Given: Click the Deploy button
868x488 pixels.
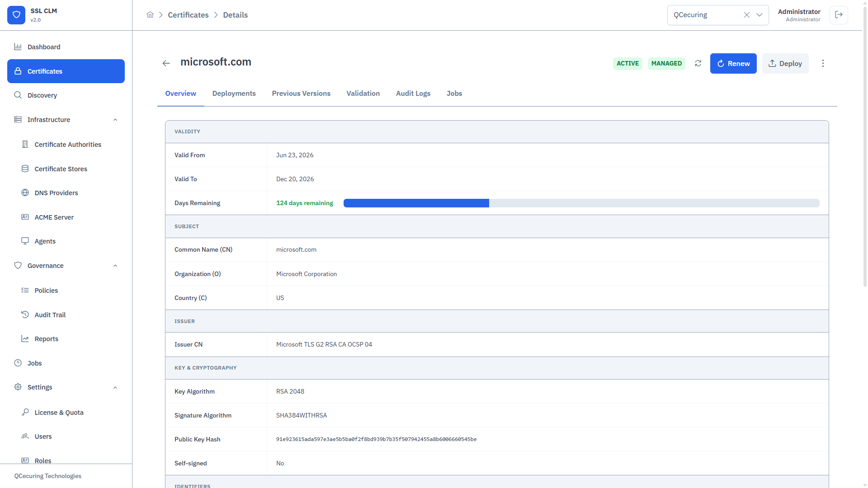Looking at the screenshot, I should pyautogui.click(x=785, y=63).
